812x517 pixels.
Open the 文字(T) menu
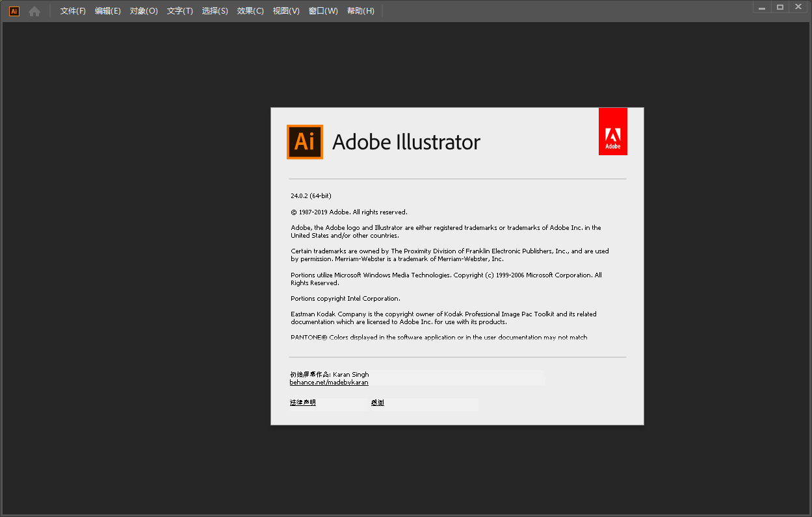pyautogui.click(x=180, y=11)
